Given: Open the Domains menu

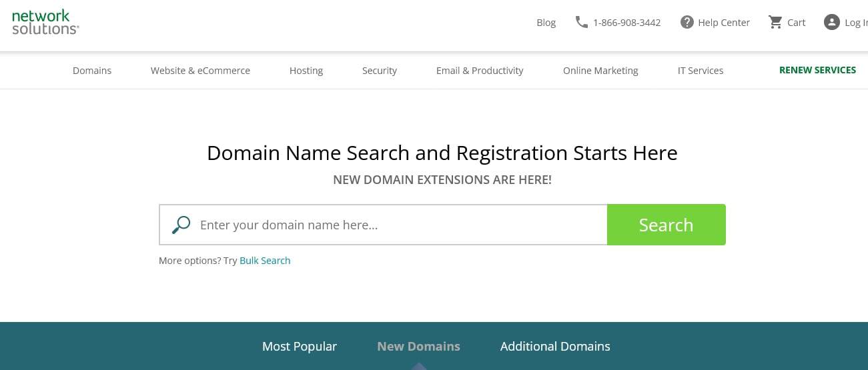Looking at the screenshot, I should pos(92,70).
